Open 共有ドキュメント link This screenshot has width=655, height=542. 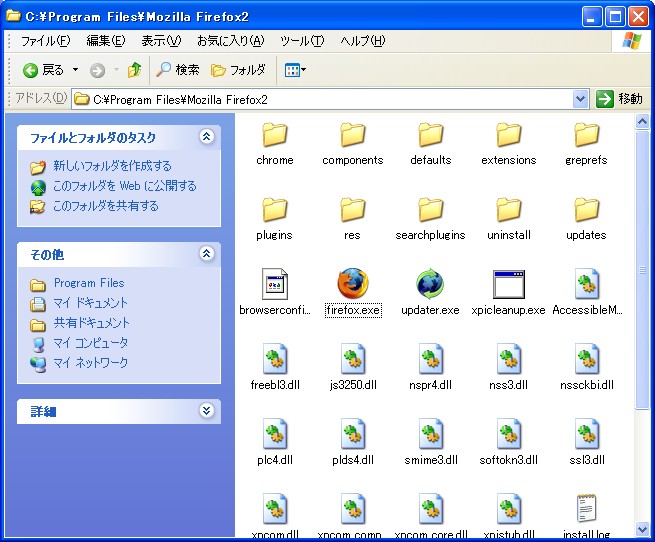[92, 323]
